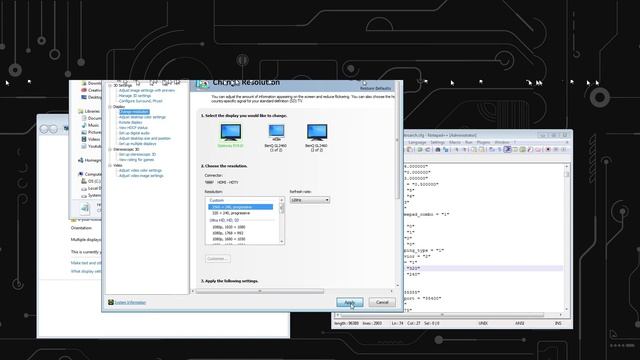Collapse the Display tree node

[110, 107]
